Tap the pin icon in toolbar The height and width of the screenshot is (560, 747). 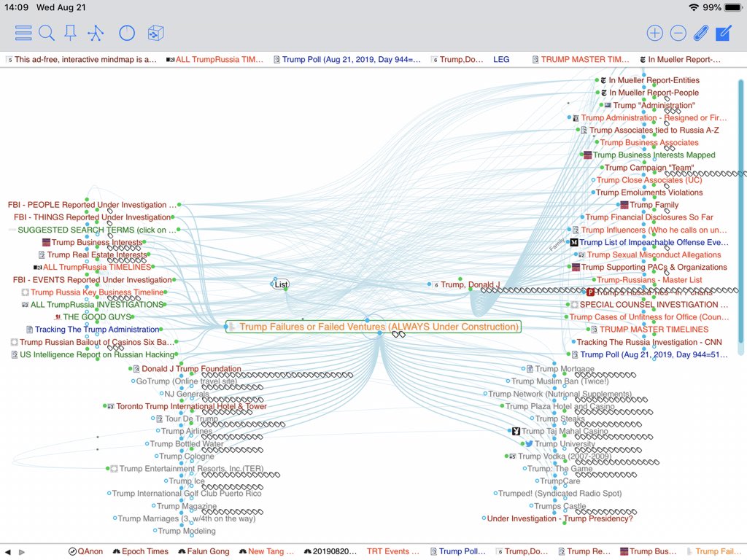(x=71, y=33)
